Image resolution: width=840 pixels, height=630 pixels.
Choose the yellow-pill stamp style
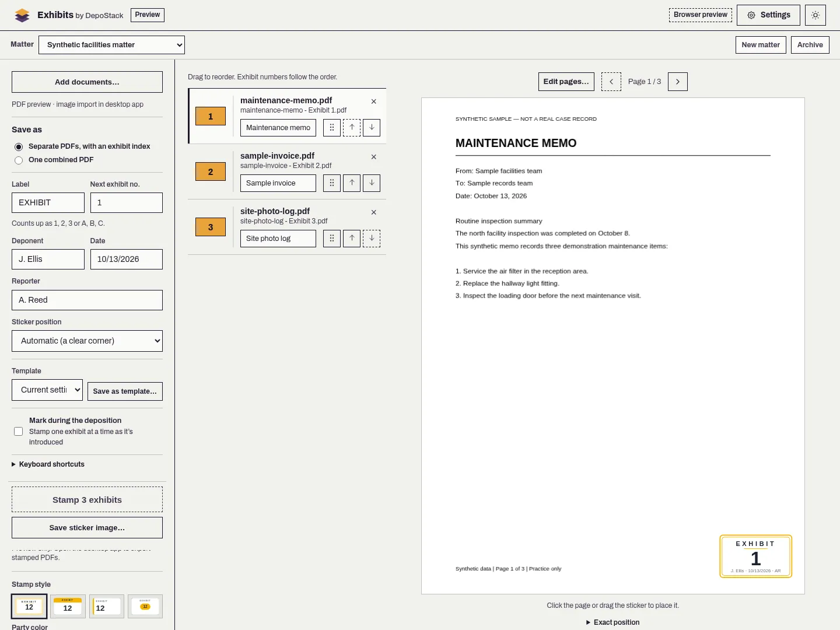click(x=145, y=606)
